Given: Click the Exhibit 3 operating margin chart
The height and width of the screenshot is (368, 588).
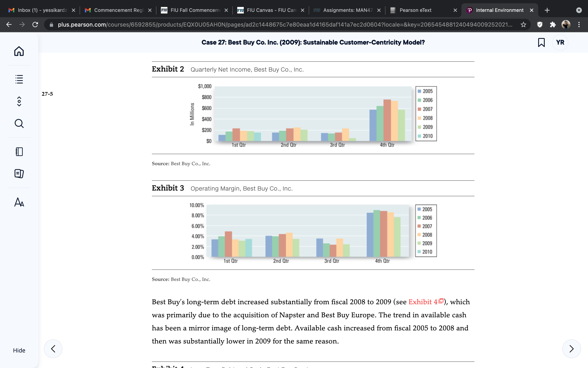Looking at the screenshot, I should (x=313, y=233).
